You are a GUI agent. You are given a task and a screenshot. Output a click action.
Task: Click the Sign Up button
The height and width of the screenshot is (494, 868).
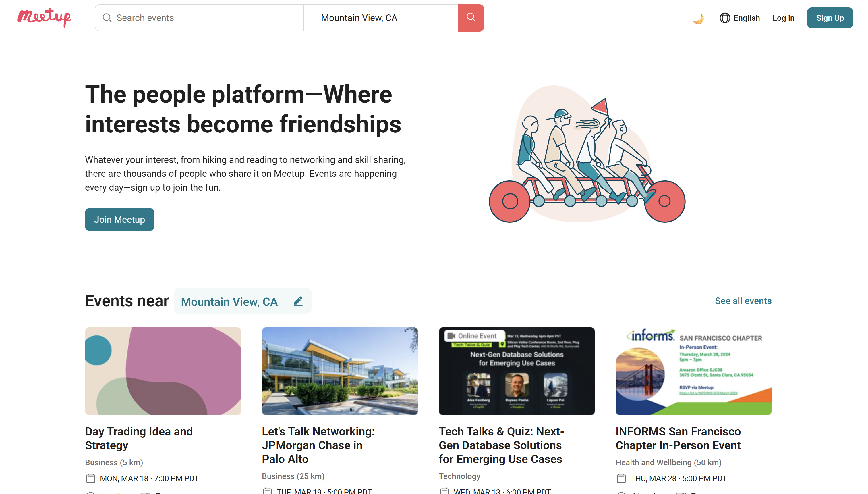coord(830,18)
